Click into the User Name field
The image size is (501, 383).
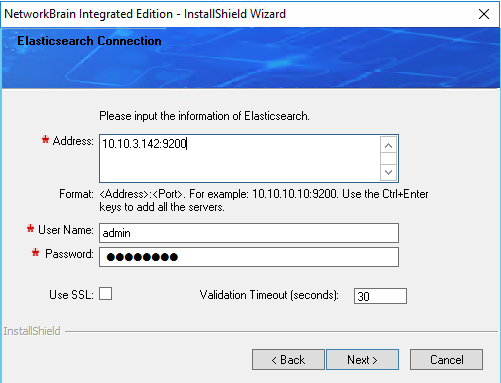tap(249, 233)
